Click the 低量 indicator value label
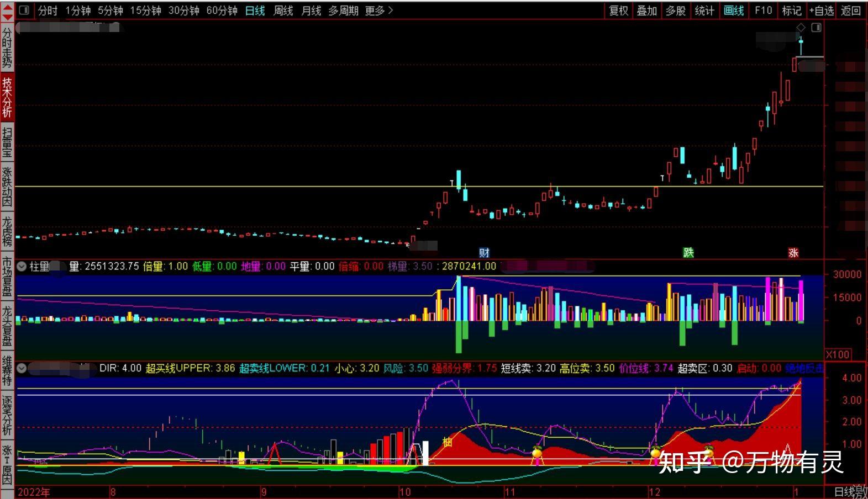Screen dimensions: 868x499 pyautogui.click(x=214, y=267)
